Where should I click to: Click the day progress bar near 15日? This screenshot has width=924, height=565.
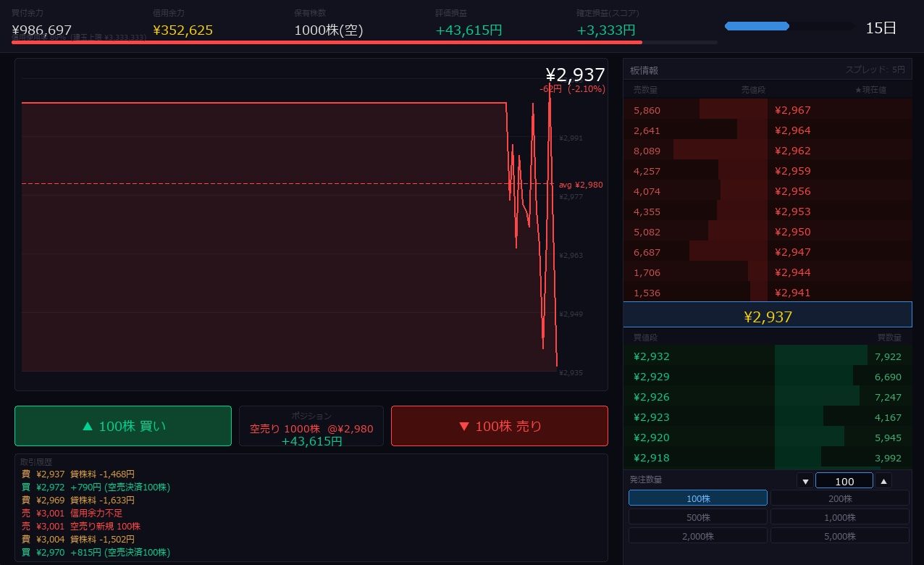tap(789, 26)
